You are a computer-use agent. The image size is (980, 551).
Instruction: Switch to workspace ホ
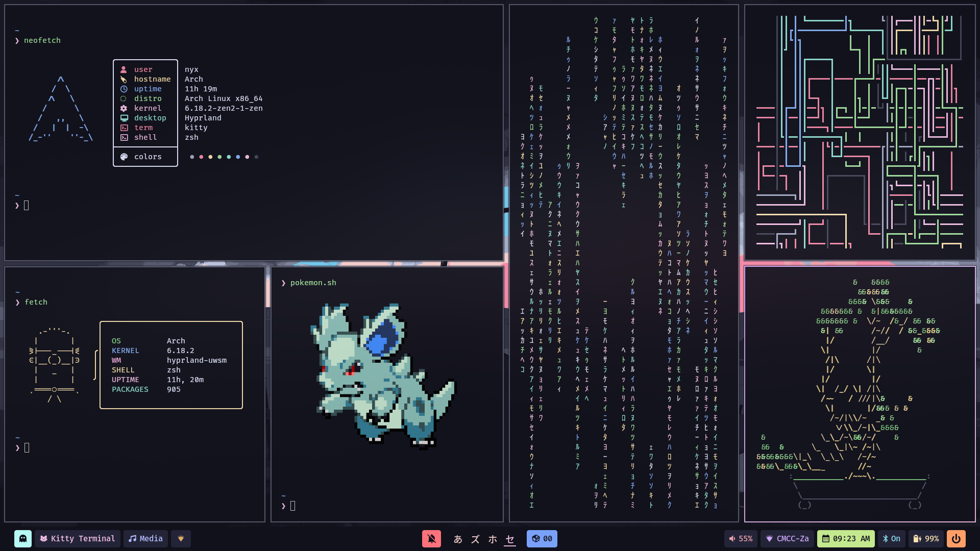click(x=493, y=539)
